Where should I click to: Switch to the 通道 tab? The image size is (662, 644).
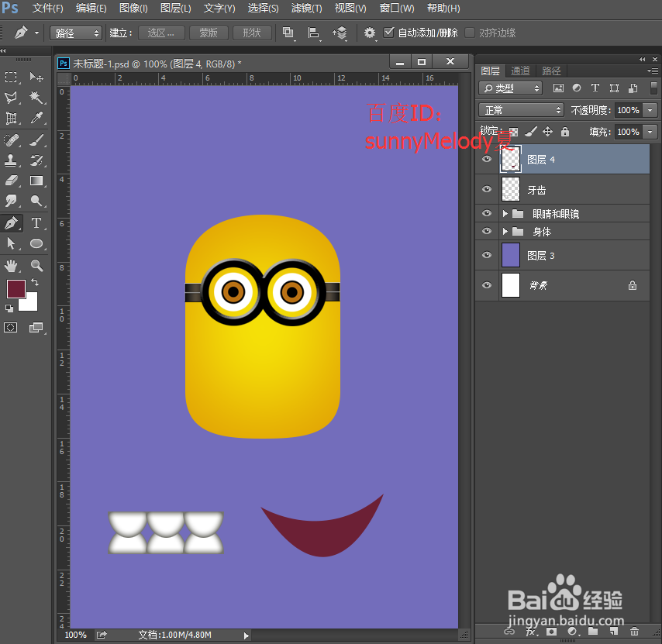[x=520, y=71]
